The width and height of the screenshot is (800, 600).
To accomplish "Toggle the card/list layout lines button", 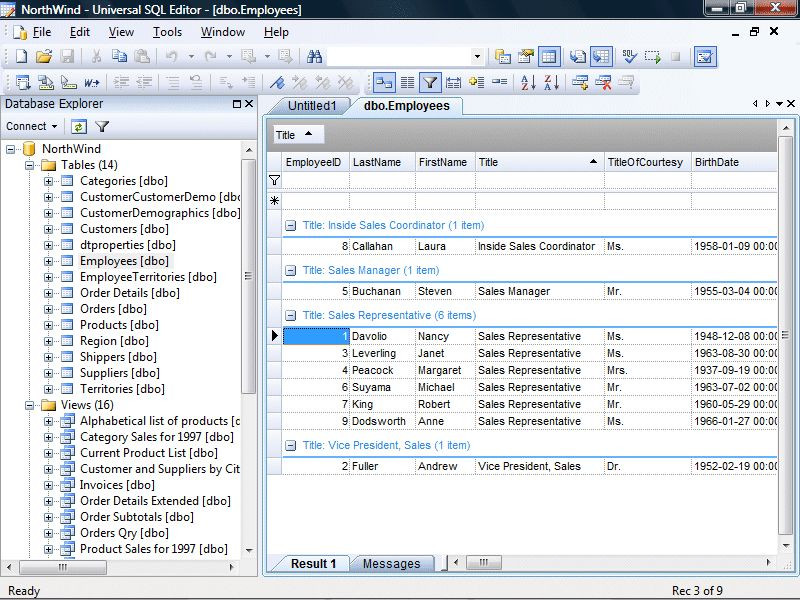I will [x=407, y=82].
